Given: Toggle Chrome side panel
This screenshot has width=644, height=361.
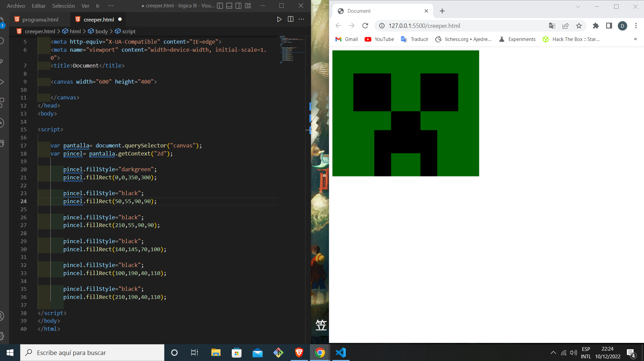Looking at the screenshot, I should click(x=609, y=26).
